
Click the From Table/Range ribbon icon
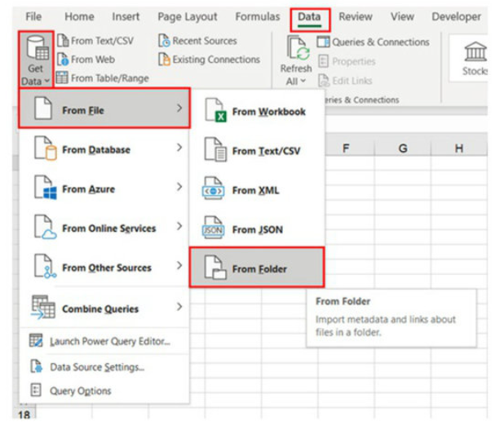tap(62, 78)
